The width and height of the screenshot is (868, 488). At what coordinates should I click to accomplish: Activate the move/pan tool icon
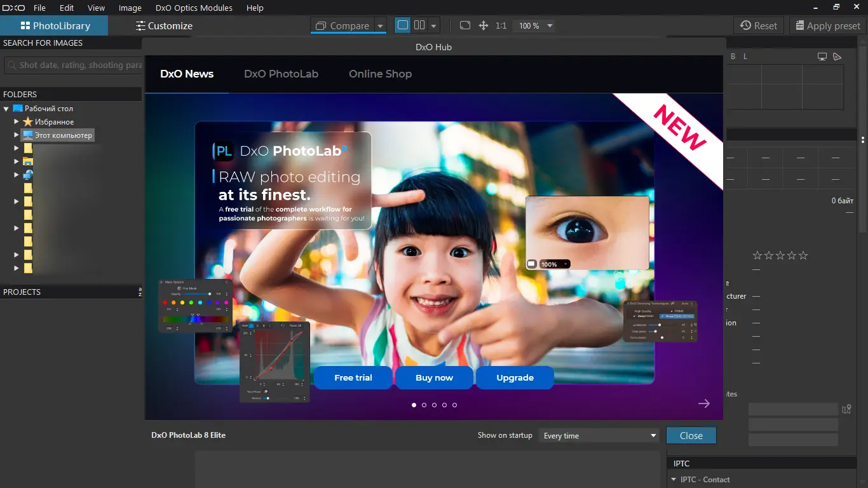click(483, 25)
